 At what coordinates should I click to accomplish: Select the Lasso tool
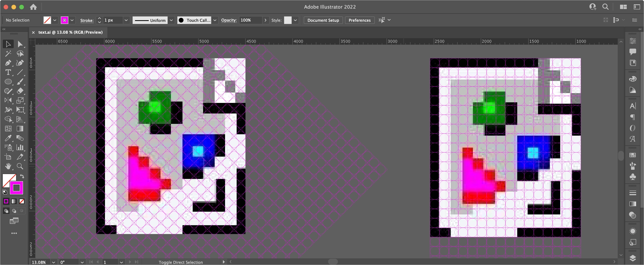(20, 54)
